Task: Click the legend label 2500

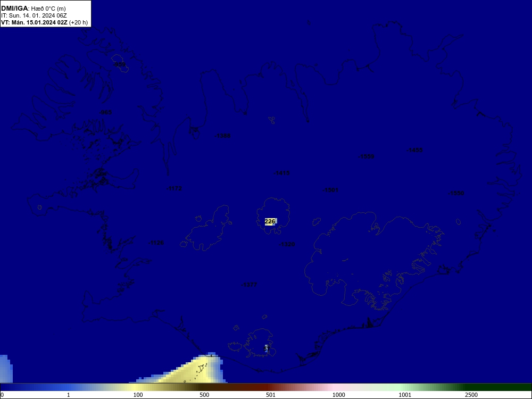Action: tap(471, 395)
